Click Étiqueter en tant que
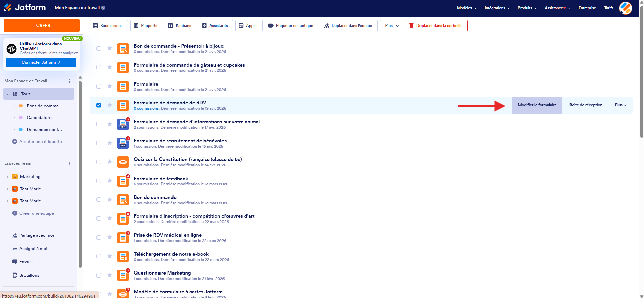The width and height of the screenshot is (644, 298). click(x=291, y=26)
